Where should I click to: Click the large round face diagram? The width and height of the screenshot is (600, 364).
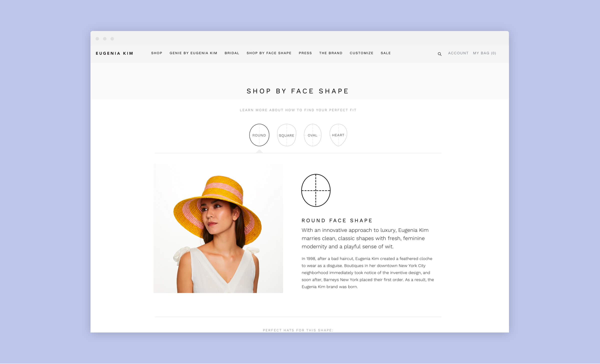point(316,190)
